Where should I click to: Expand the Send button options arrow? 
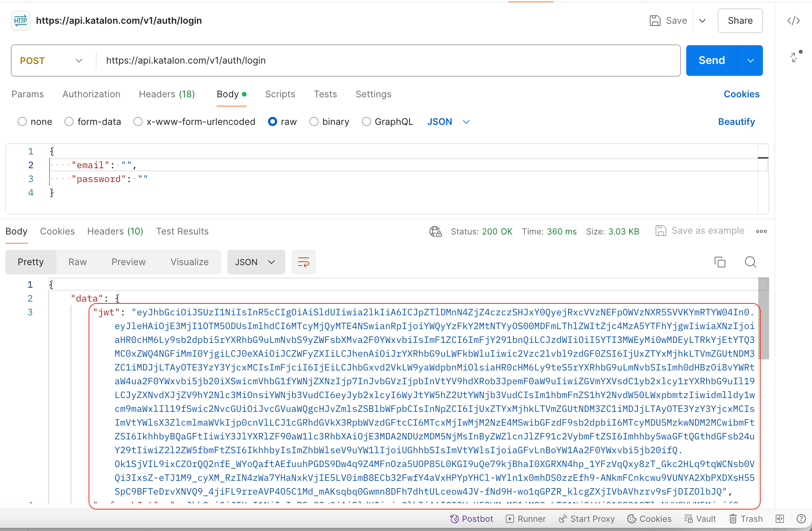[750, 60]
